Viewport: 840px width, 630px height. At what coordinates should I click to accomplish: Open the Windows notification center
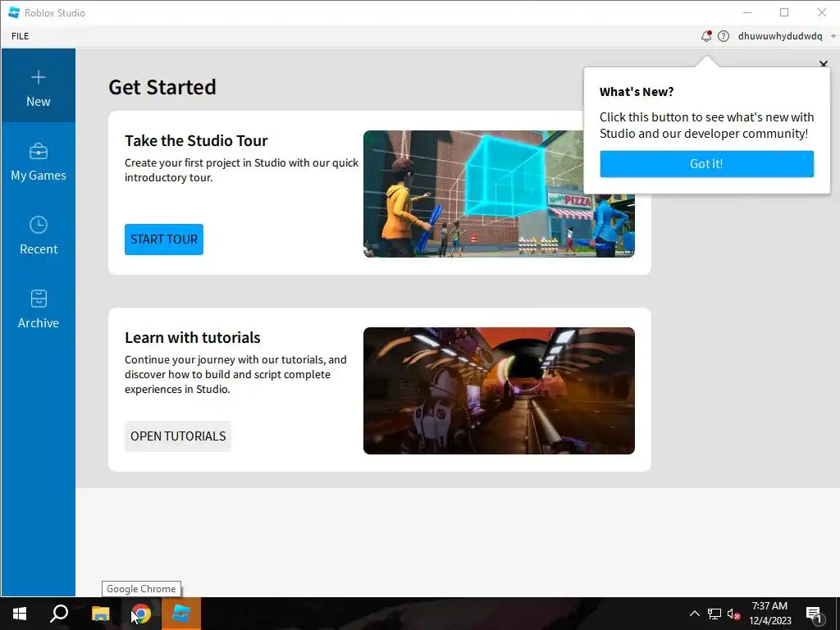(x=815, y=614)
